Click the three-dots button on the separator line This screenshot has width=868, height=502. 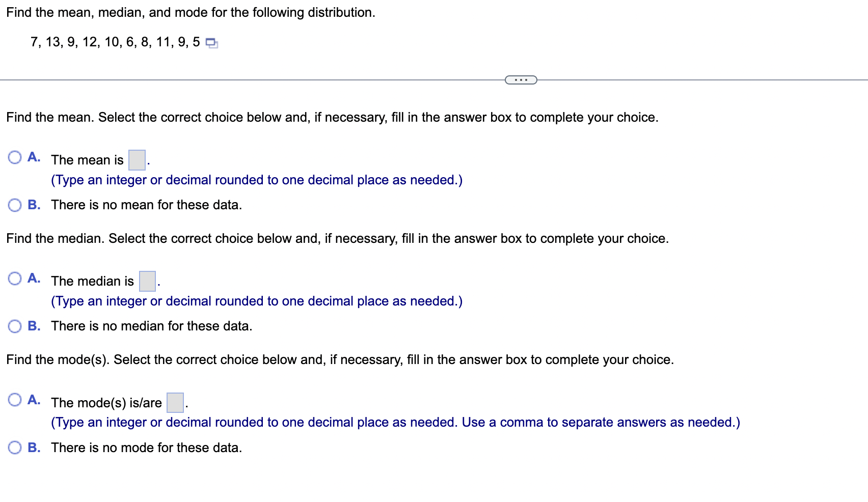521,79
